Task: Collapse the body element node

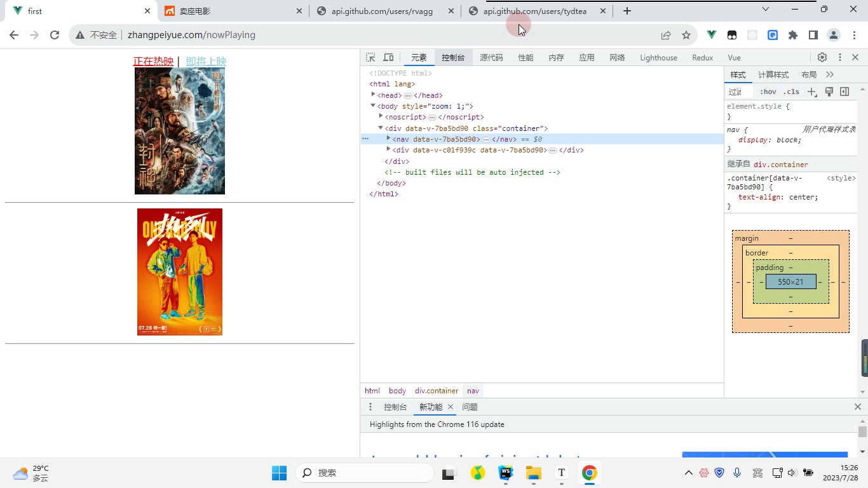Action: [x=374, y=105]
